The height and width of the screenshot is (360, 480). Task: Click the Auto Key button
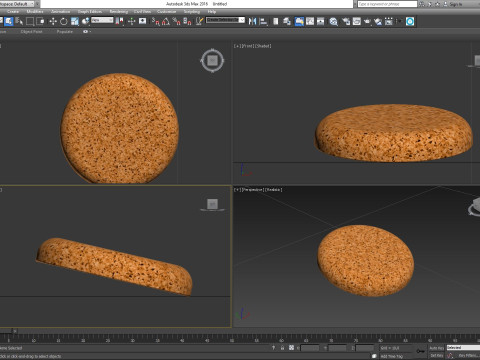click(436, 348)
